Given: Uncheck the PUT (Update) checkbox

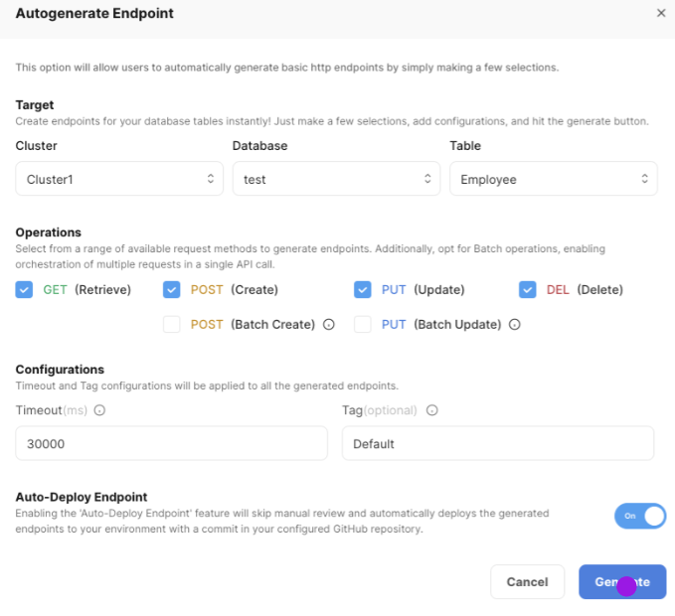Looking at the screenshot, I should point(363,290).
